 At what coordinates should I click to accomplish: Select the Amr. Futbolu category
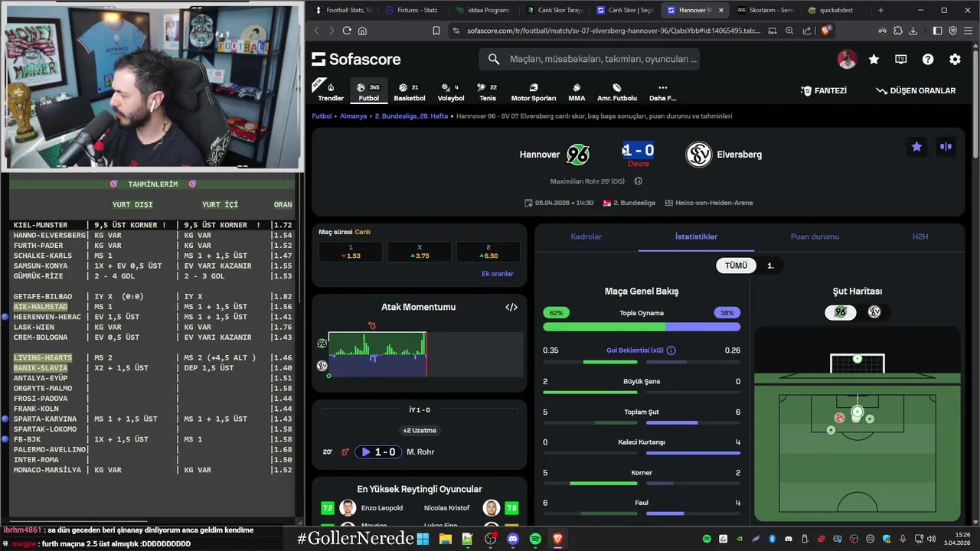[617, 92]
